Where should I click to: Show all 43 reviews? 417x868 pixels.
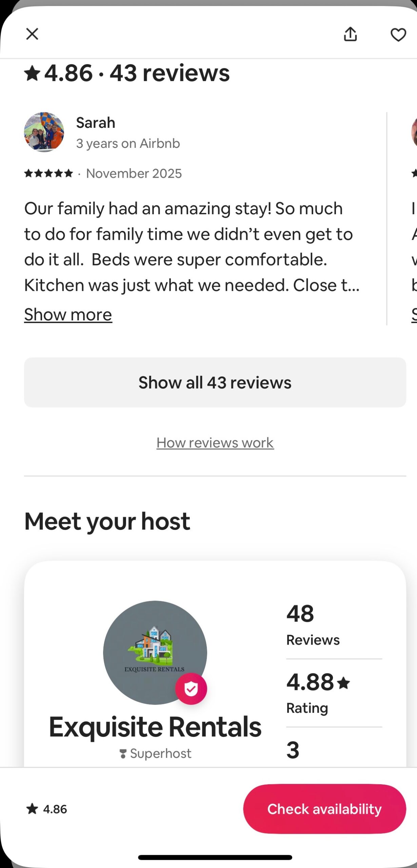pyautogui.click(x=215, y=382)
